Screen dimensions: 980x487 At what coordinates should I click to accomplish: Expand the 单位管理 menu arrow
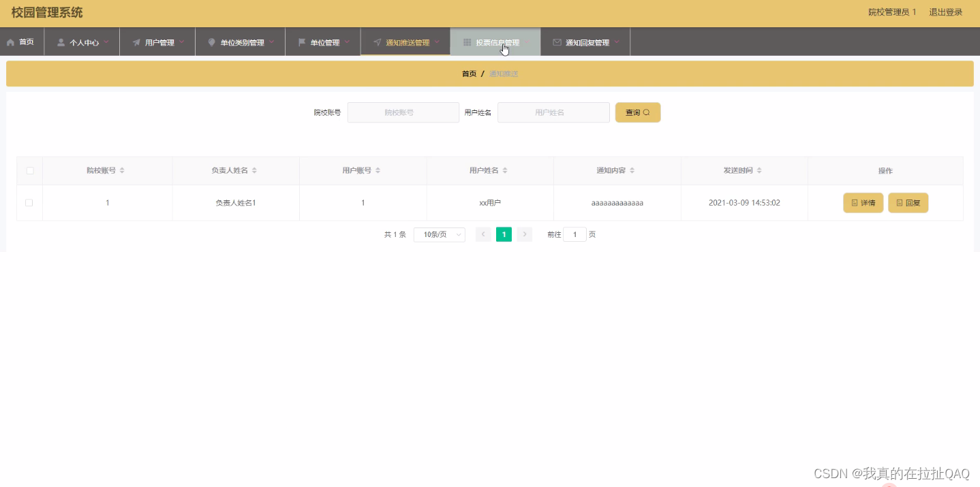347,42
